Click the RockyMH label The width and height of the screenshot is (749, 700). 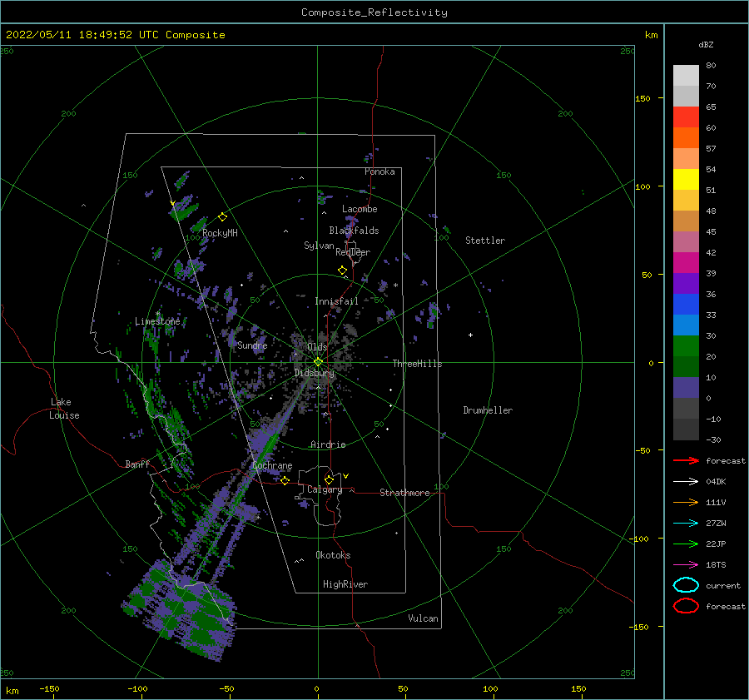coord(220,233)
